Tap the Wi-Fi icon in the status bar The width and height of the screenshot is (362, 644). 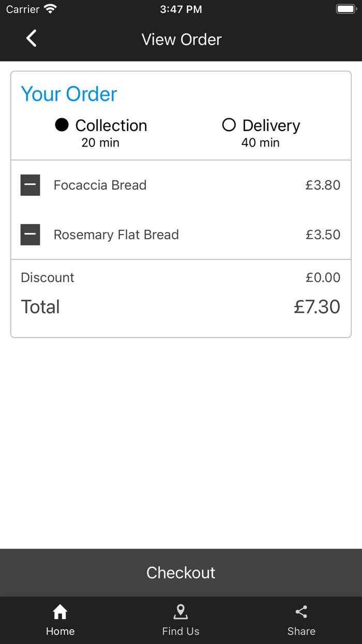pyautogui.click(x=50, y=8)
